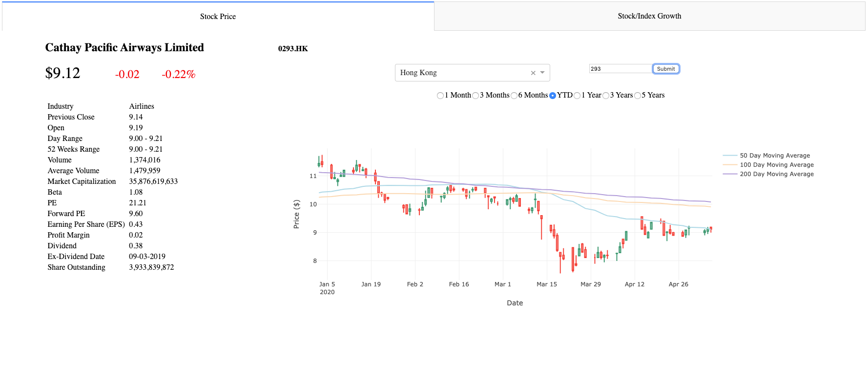This screenshot has height=380, width=868.
Task: Click the -0.22% percent change value
Action: click(179, 74)
